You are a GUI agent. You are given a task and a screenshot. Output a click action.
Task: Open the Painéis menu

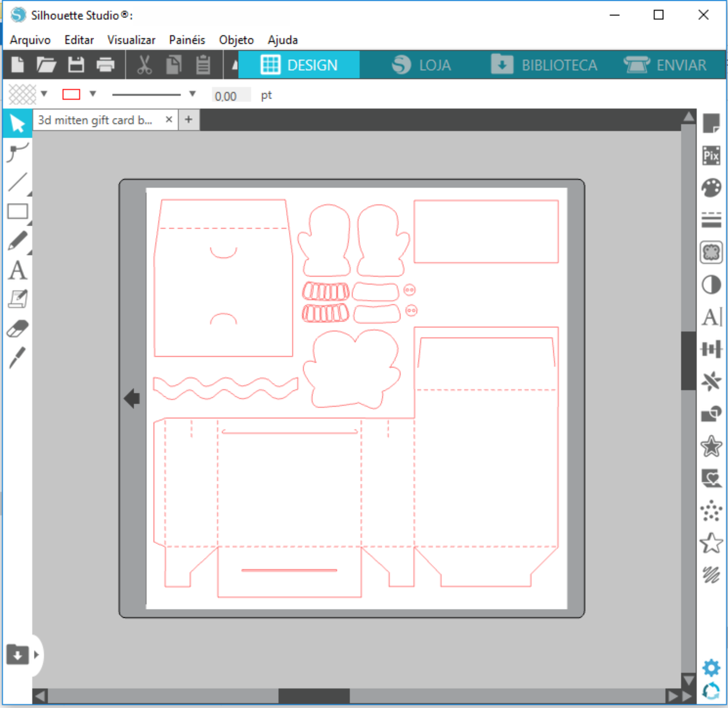click(x=187, y=40)
